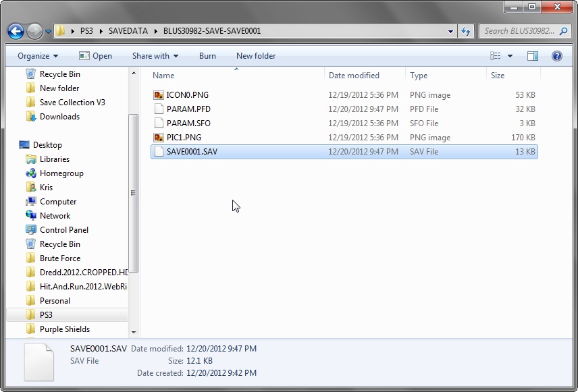Open the Share with menu
578x392 pixels.
(155, 56)
